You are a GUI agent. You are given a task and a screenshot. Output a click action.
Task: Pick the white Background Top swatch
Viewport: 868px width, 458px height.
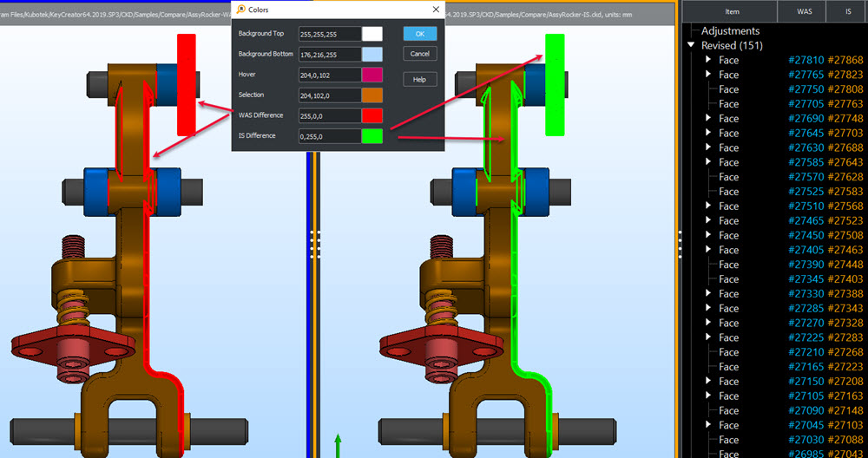(x=372, y=34)
